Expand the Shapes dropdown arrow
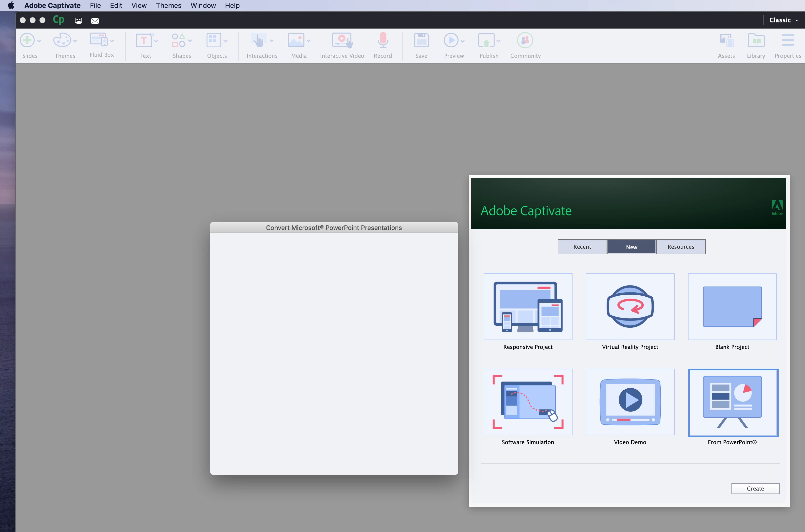 (x=190, y=41)
